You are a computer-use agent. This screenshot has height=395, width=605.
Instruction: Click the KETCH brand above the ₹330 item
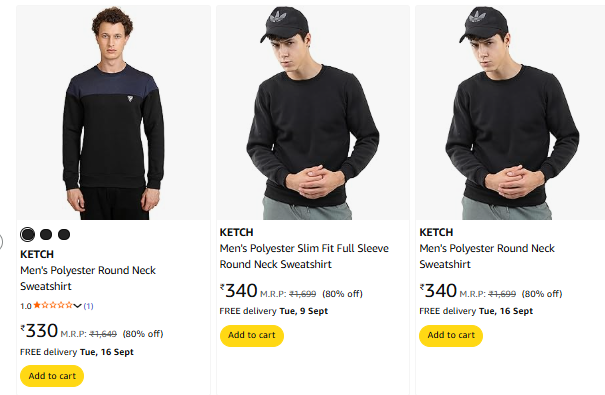(x=37, y=255)
